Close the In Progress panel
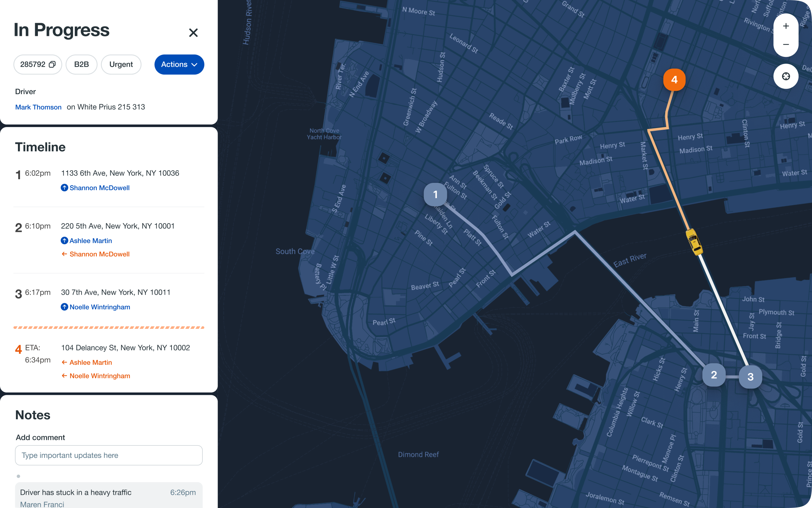The image size is (812, 508). (x=193, y=33)
